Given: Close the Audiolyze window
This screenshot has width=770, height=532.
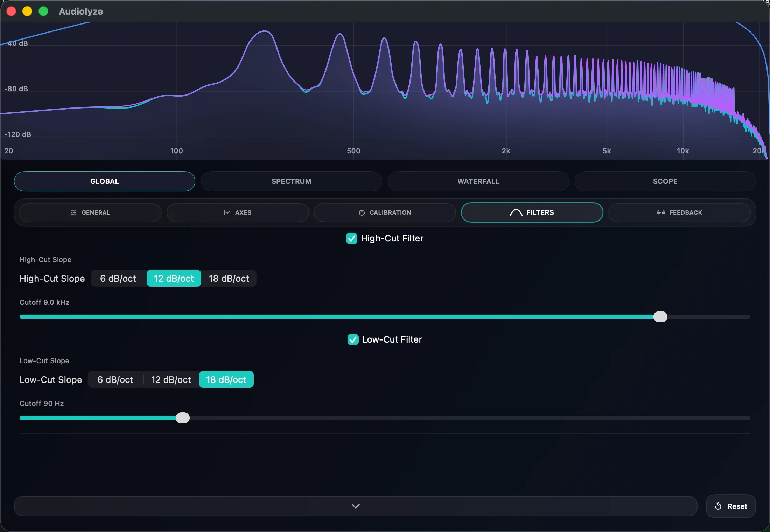Looking at the screenshot, I should click(x=11, y=12).
